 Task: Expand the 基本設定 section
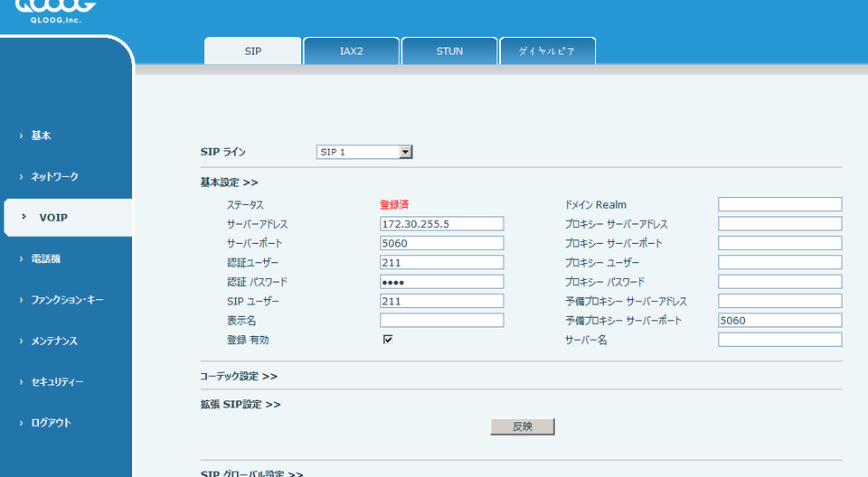[x=229, y=182]
